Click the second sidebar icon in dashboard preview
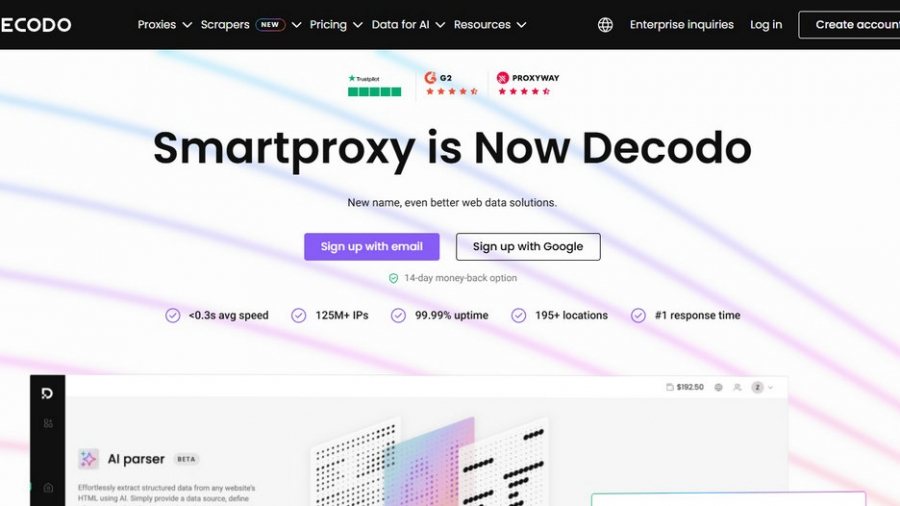The width and height of the screenshot is (900, 506). tap(48, 423)
